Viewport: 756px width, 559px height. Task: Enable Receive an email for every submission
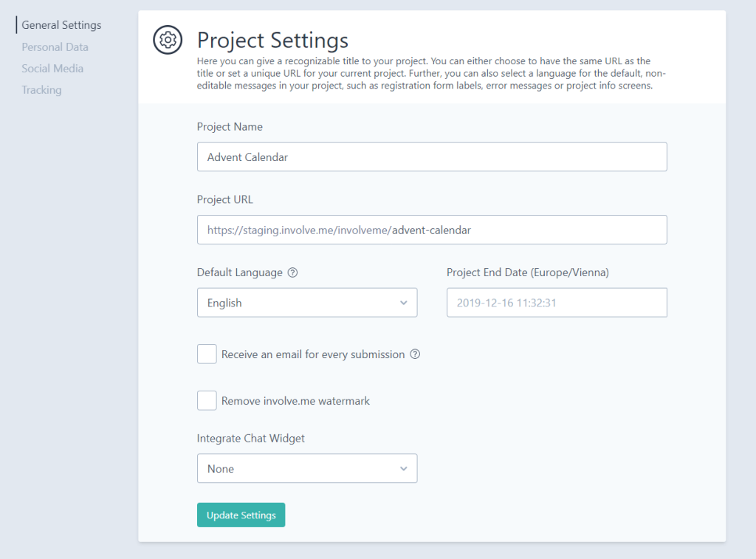tap(207, 354)
